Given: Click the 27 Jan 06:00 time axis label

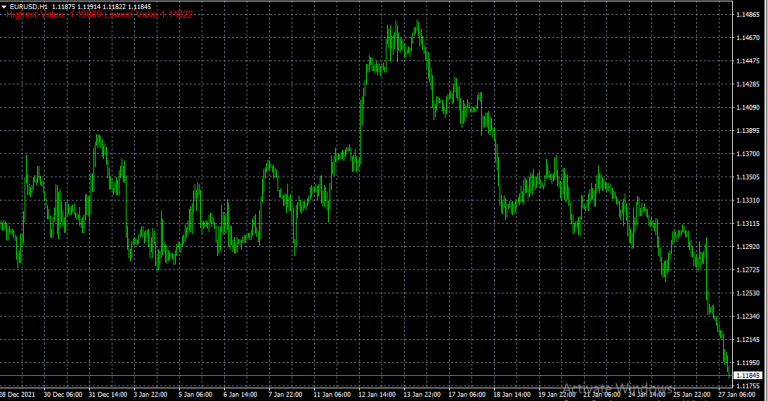Looking at the screenshot, I should 737,395.
